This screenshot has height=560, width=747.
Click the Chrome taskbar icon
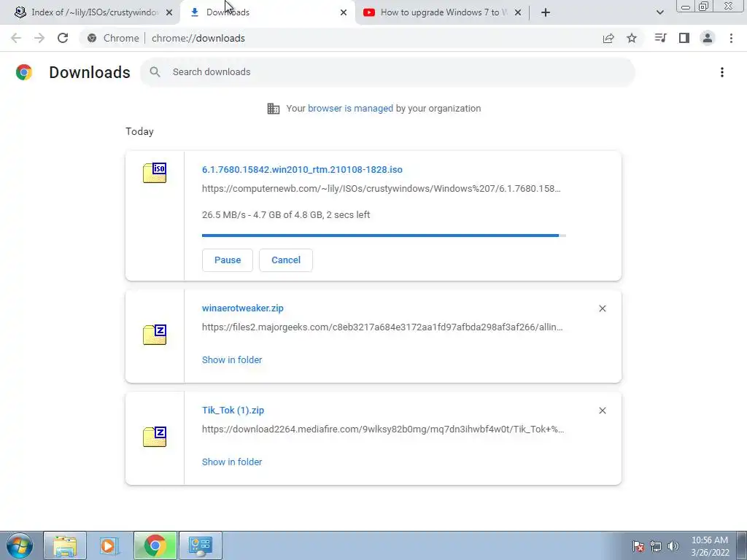coord(155,545)
